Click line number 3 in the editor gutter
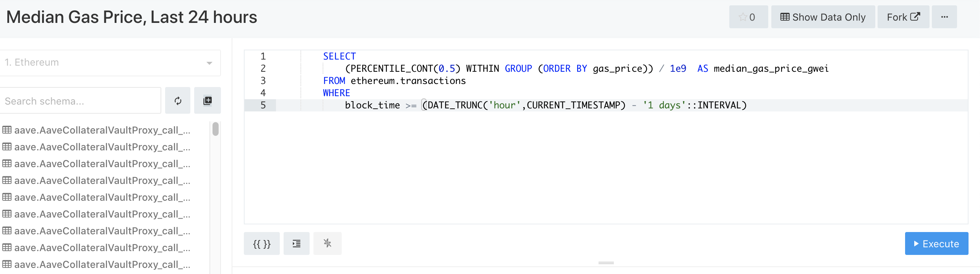The height and width of the screenshot is (274, 980). 263,81
